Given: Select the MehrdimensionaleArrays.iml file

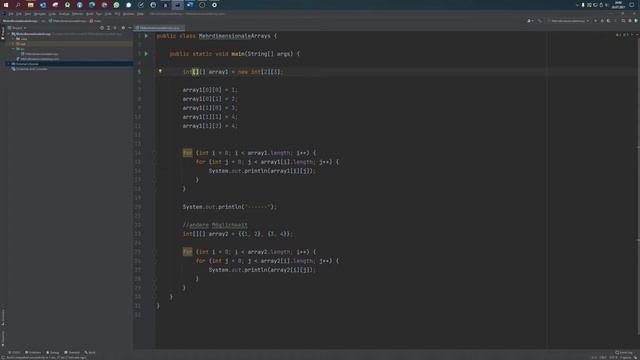Looking at the screenshot, I should 38,59.
